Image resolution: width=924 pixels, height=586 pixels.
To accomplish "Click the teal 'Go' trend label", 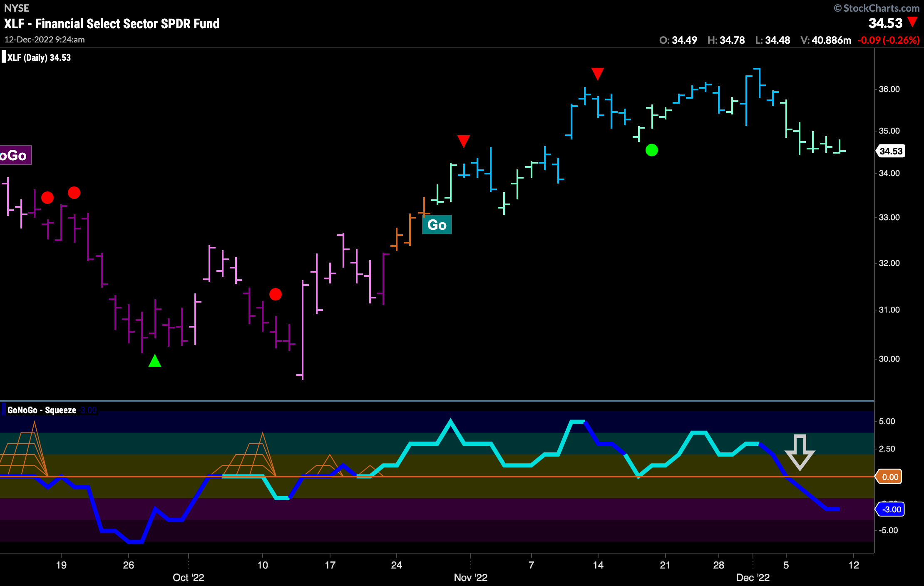I will point(437,225).
